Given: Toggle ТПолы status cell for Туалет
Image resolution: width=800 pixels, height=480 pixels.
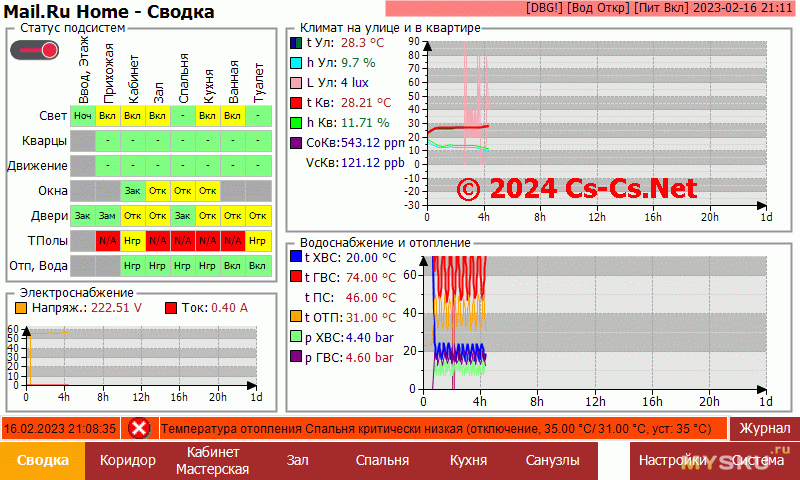Looking at the screenshot, I should (258, 240).
